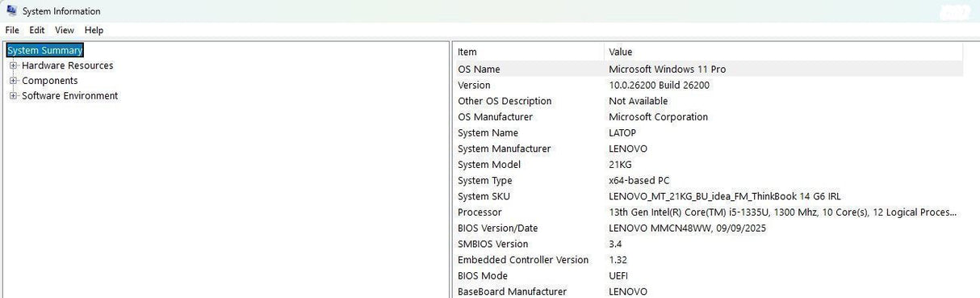
Task: Open the Help menu
Action: (94, 30)
